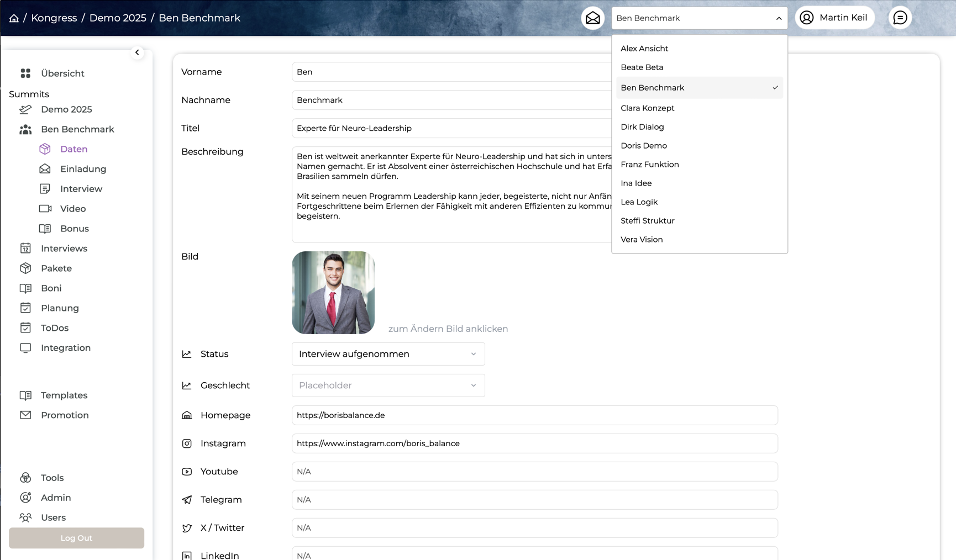Image resolution: width=956 pixels, height=560 pixels.
Task: Go to Pakete via its box icon
Action: 25,268
